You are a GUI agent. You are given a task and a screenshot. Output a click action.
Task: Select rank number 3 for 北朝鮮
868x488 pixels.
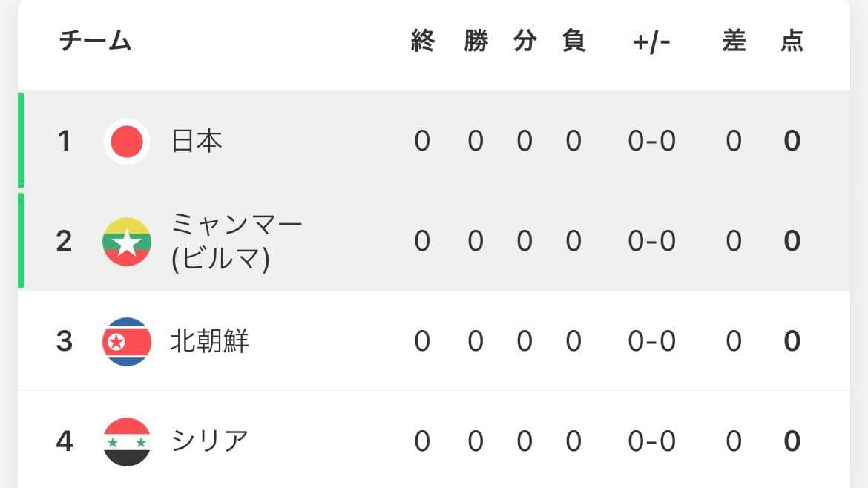coord(65,341)
